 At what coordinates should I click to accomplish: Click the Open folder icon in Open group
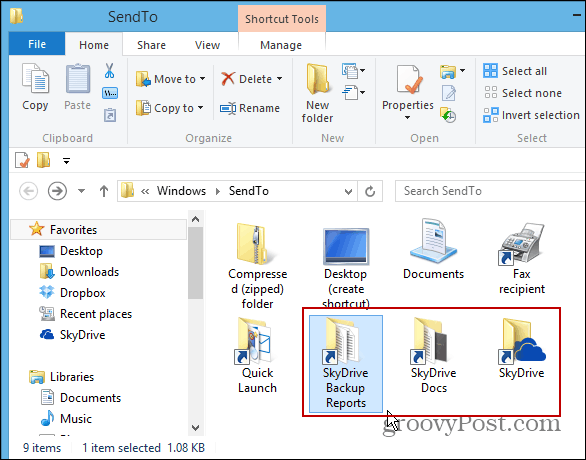coord(448,71)
